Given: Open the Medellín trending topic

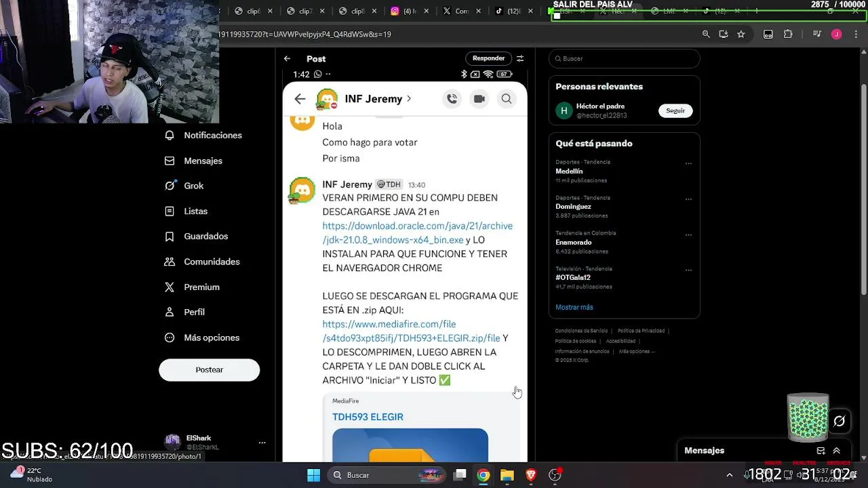Looking at the screenshot, I should point(569,171).
